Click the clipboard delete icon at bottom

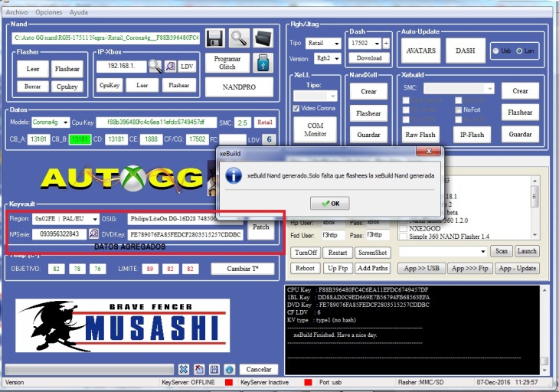[199, 370]
